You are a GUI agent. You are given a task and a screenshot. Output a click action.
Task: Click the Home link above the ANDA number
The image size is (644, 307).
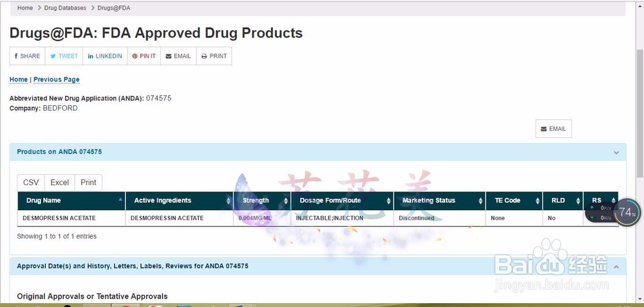point(19,79)
